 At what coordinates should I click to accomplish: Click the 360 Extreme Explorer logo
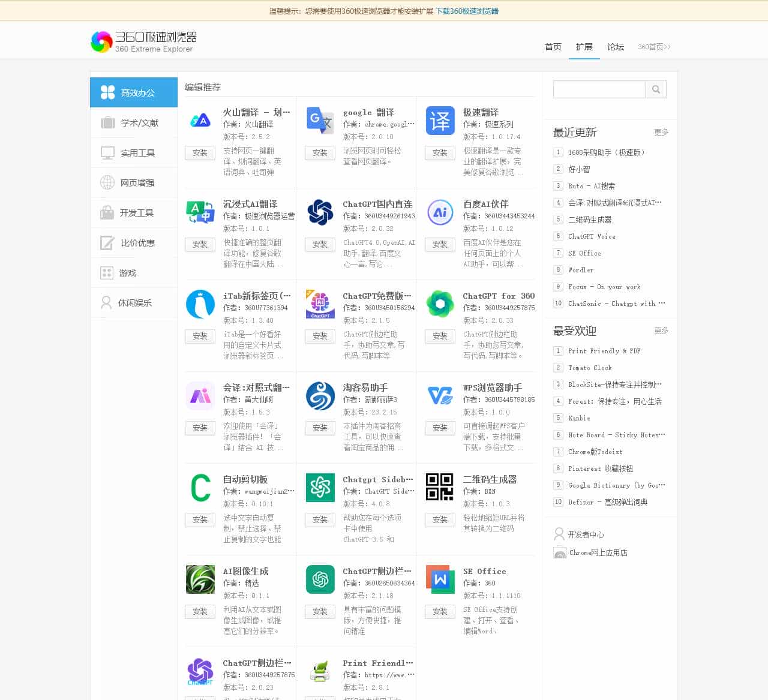[144, 41]
